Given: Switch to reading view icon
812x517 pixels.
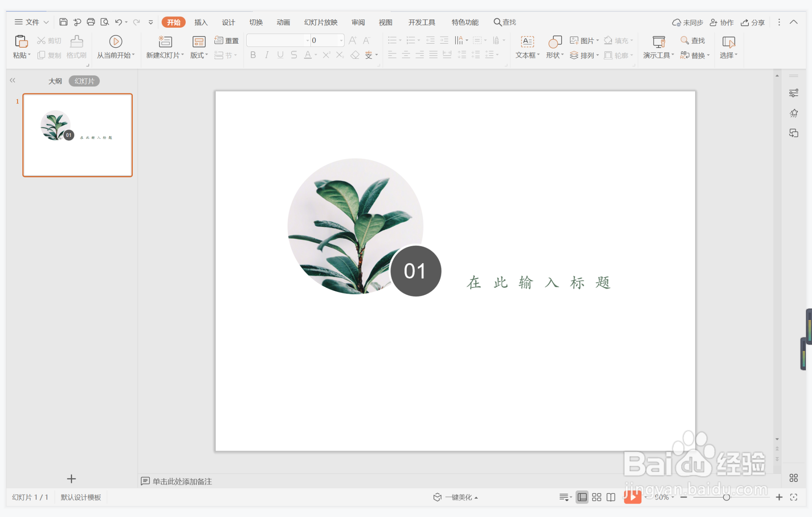Looking at the screenshot, I should click(x=611, y=497).
